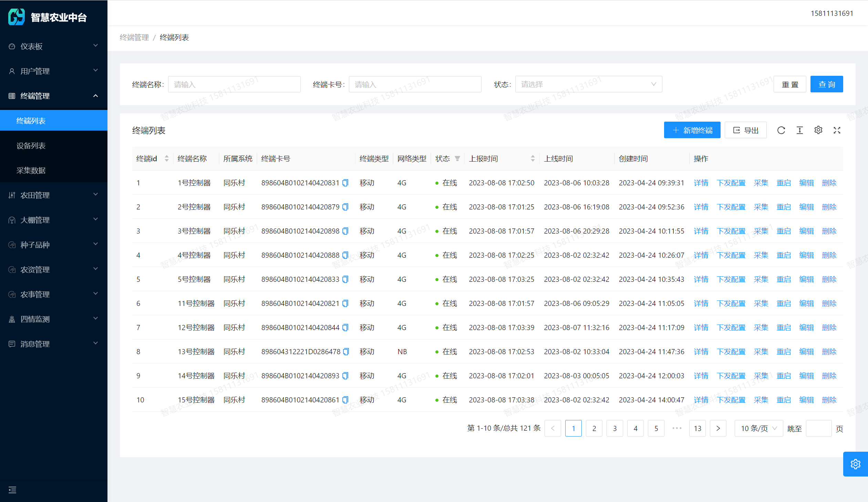The image size is (868, 502).
Task: Expand 农事管理 sidebar menu
Action: [54, 294]
